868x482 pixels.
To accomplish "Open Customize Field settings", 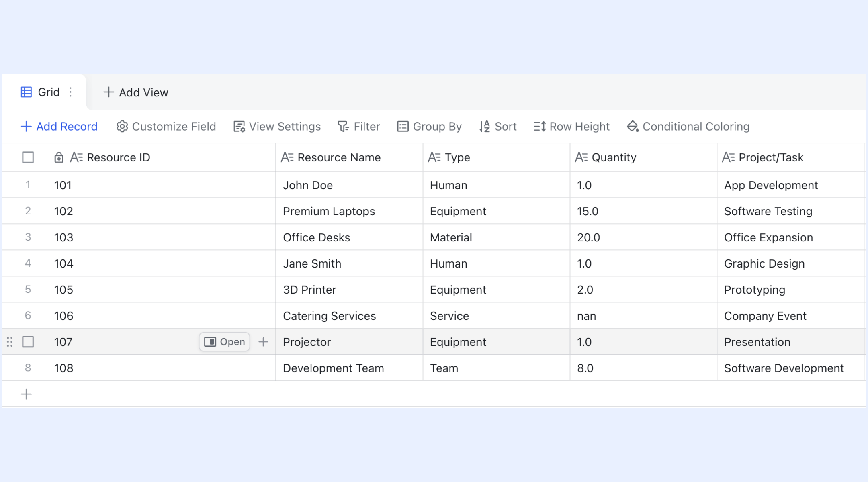I will point(166,127).
